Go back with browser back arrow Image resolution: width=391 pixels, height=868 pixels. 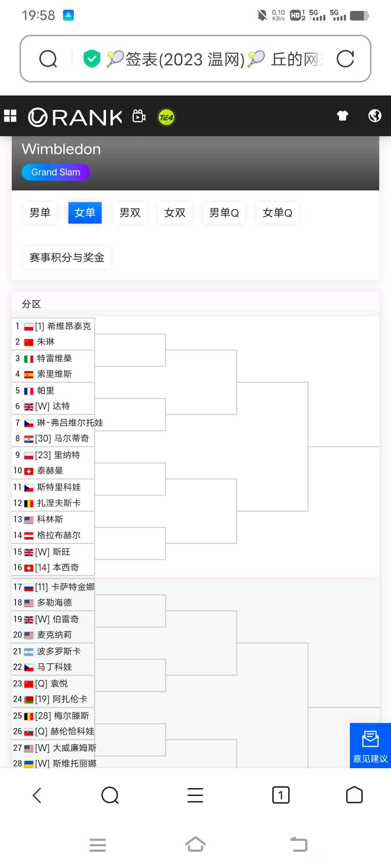(x=37, y=795)
